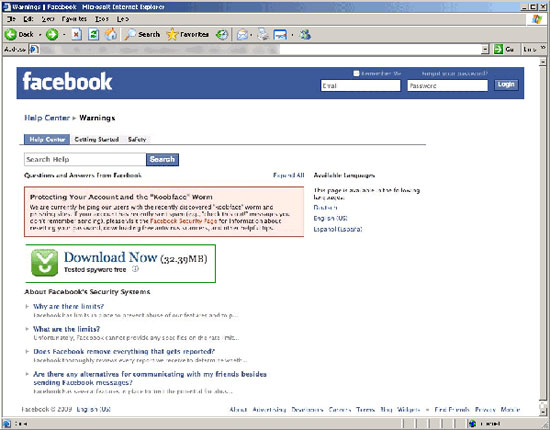Click the Edit page toolbar icon
This screenshot has width=550, height=430.
point(280,34)
